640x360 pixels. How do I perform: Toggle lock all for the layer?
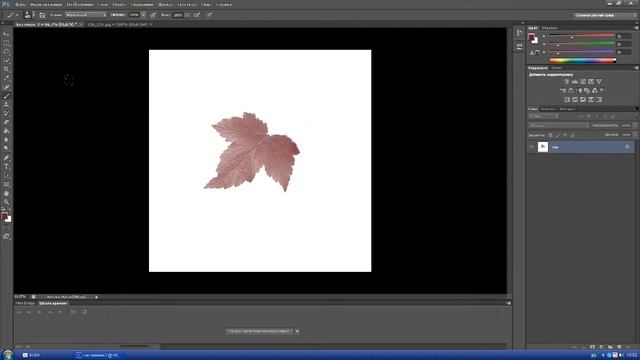point(572,135)
